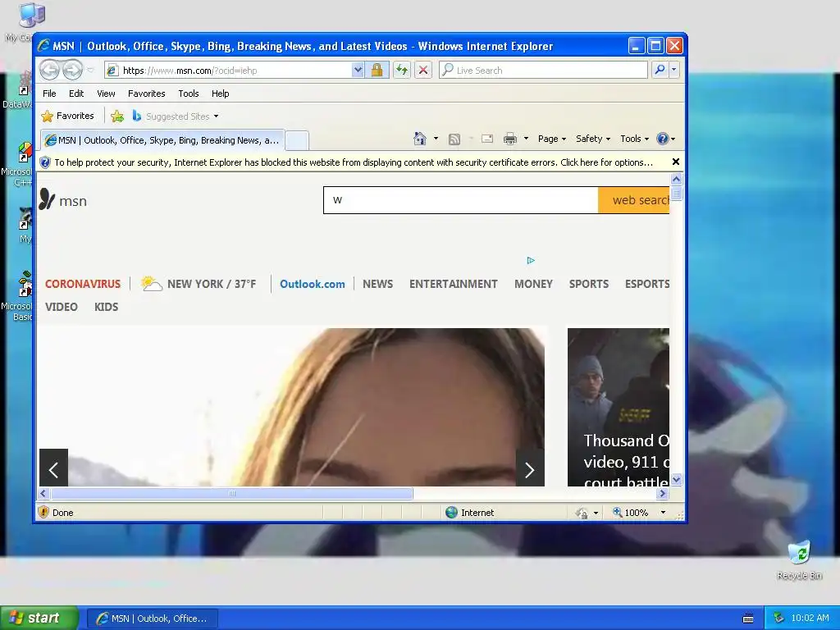
Task: Click the browser Forward arrow button
Action: pos(73,70)
